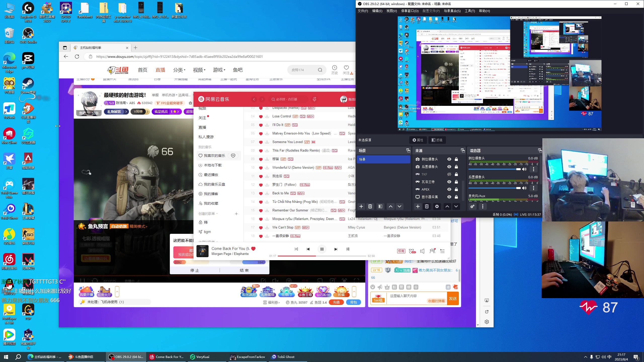Adjust 后置摄像头 volume slider in mixer
Image resolution: width=644 pixels, height=362 pixels.
(494, 188)
